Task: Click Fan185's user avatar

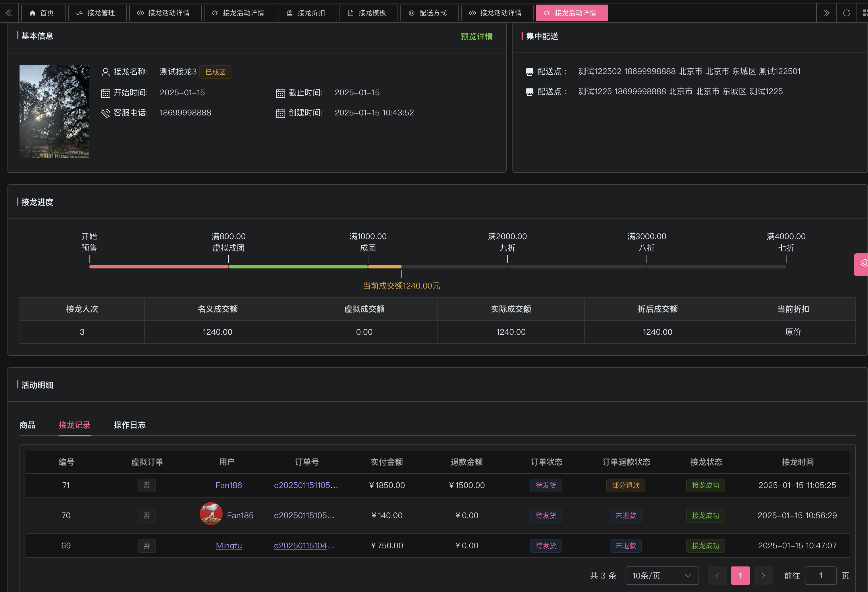Action: tap(211, 514)
